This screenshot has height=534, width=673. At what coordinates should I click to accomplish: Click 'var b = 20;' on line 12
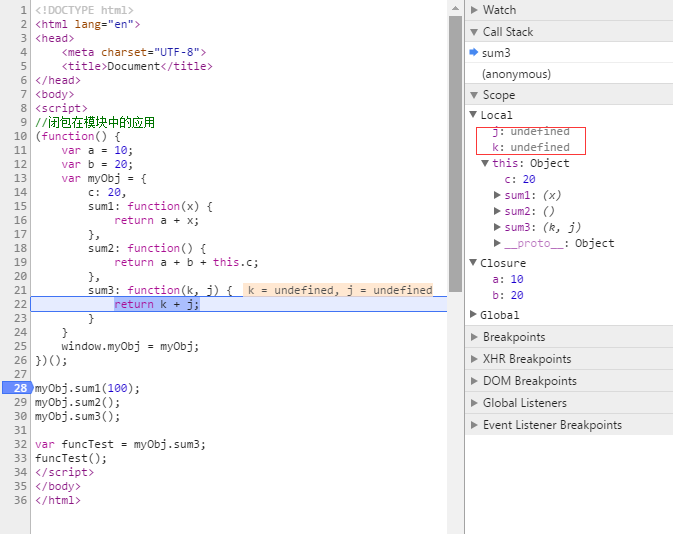click(x=97, y=164)
